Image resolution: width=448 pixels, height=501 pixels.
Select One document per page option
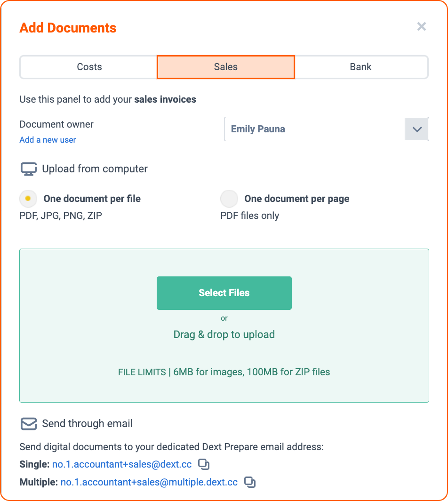[x=229, y=199]
